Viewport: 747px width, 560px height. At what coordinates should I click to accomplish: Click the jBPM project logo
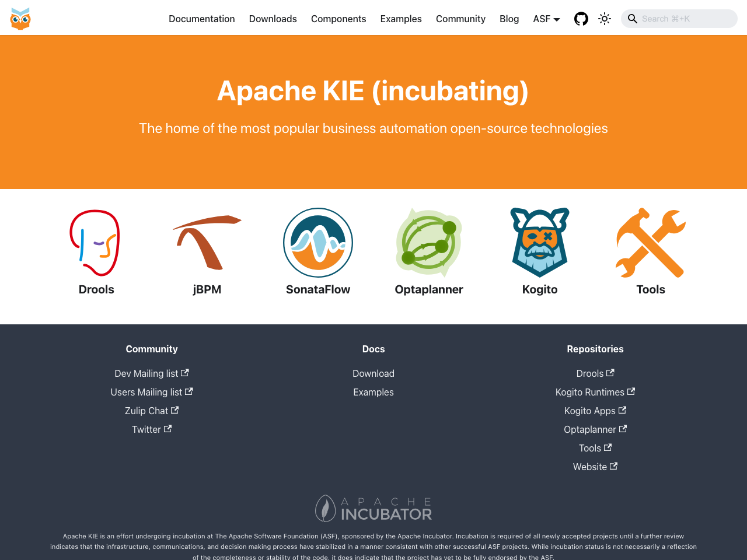click(x=207, y=243)
